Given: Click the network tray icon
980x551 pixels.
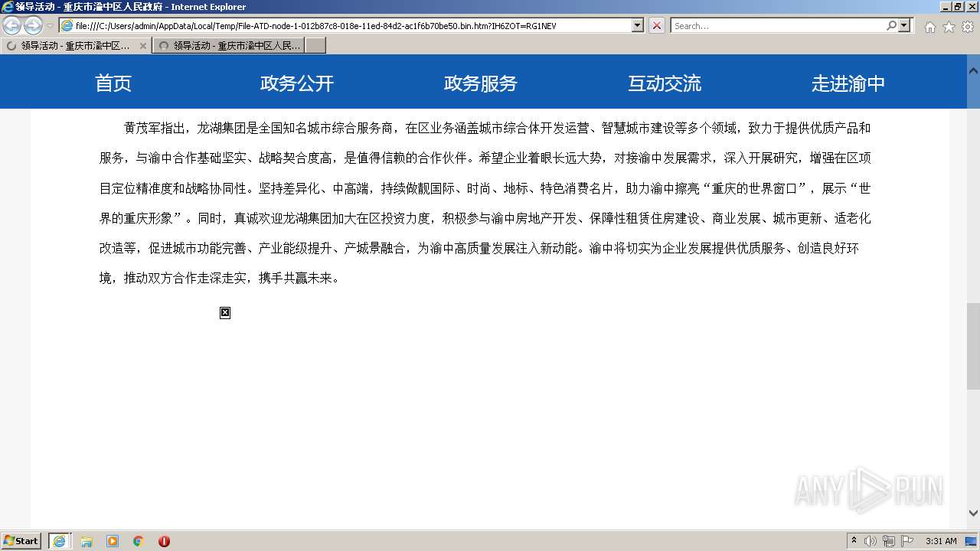Looking at the screenshot, I should [889, 541].
